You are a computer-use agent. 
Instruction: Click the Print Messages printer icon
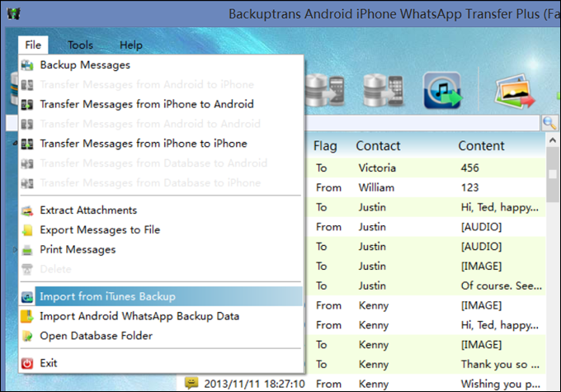coord(27,250)
